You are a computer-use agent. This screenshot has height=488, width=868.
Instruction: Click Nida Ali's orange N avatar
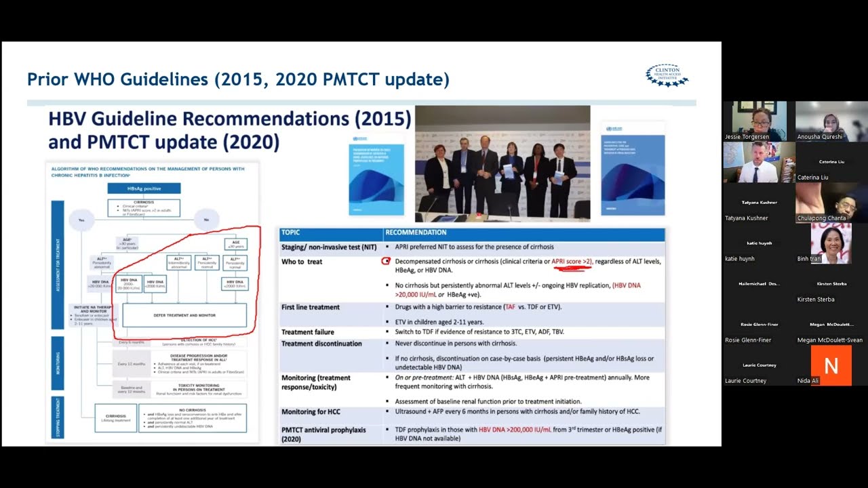click(x=831, y=365)
